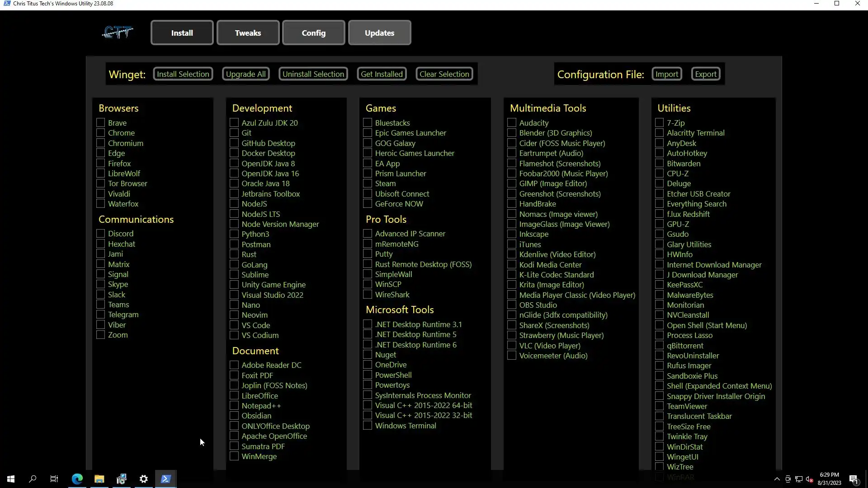Open File Explorer from the taskbar
Image resolution: width=868 pixels, height=488 pixels.
pyautogui.click(x=99, y=479)
